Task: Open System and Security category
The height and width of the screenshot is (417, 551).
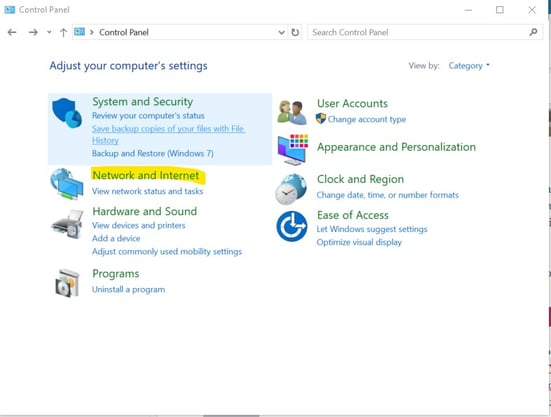Action: [142, 102]
